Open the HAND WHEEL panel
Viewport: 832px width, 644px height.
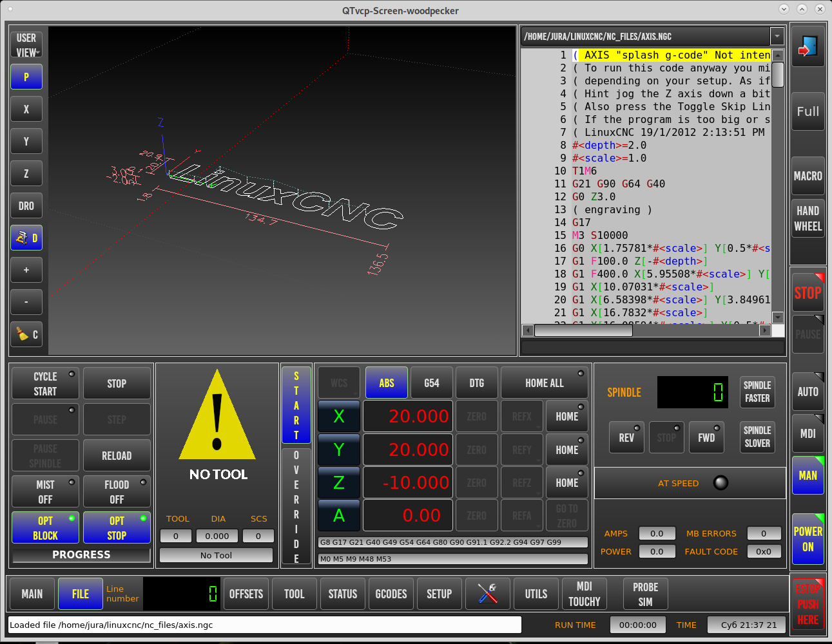[808, 218]
